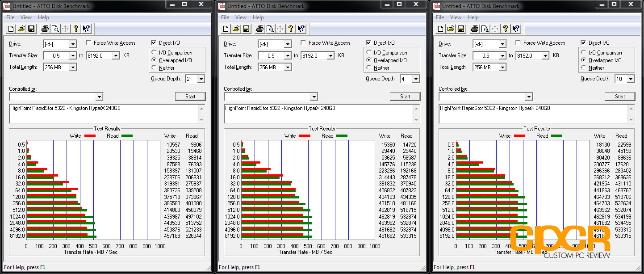Uncheck Direct I/O in Queue Depth 4 window
Image resolution: width=644 pixels, height=274 pixels.
[x=369, y=43]
